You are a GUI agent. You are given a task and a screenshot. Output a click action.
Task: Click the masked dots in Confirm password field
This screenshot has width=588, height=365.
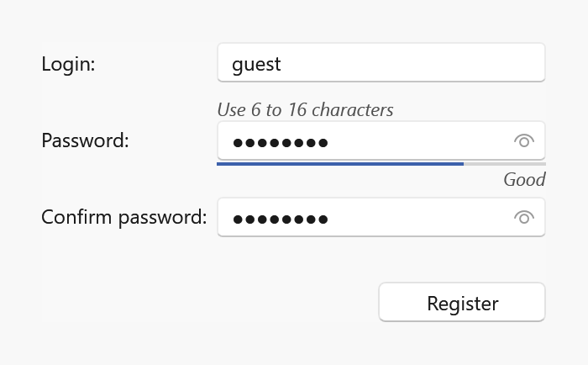(x=280, y=220)
